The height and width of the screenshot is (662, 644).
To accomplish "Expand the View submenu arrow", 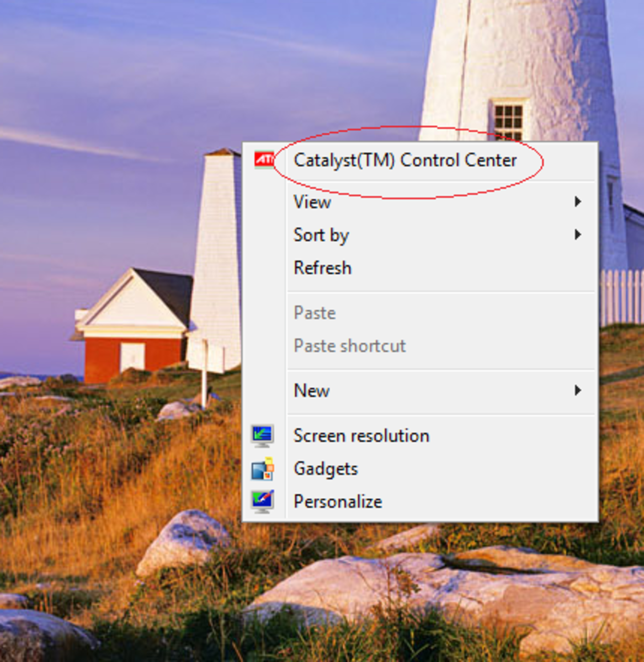I will (578, 202).
